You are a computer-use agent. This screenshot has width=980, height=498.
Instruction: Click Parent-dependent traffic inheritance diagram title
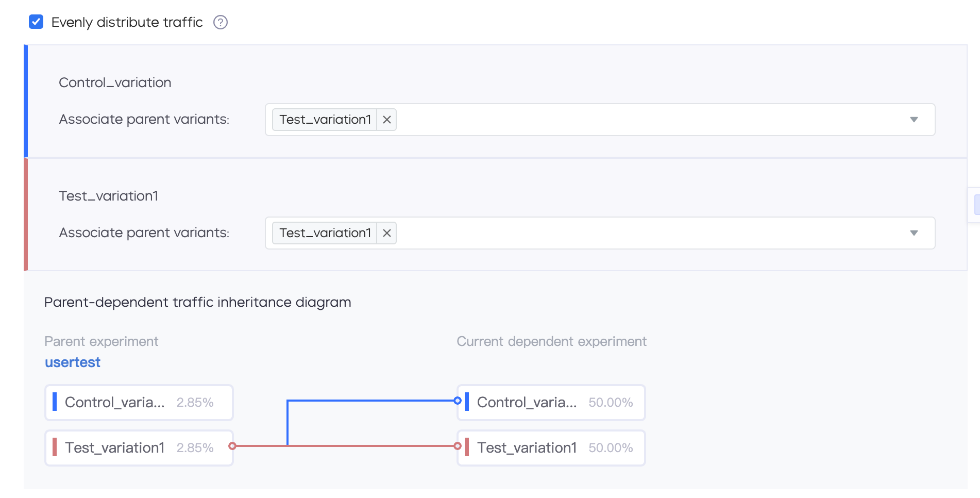(x=198, y=302)
